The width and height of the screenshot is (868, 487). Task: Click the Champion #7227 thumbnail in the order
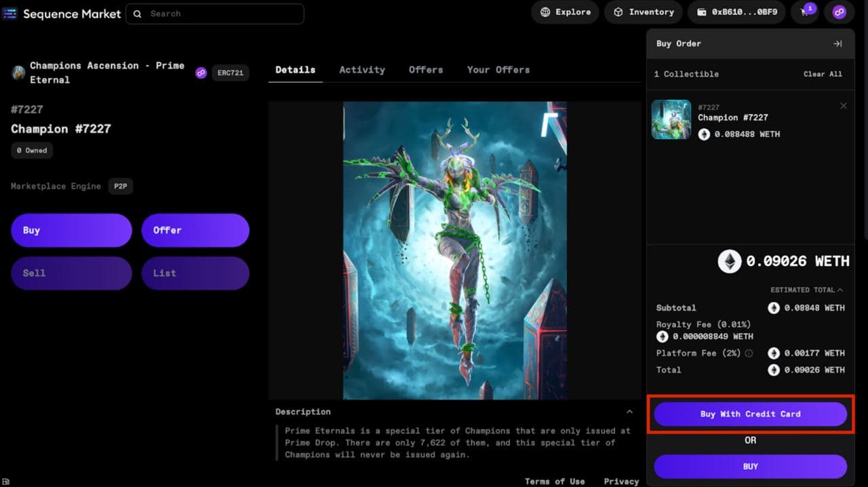pos(671,119)
